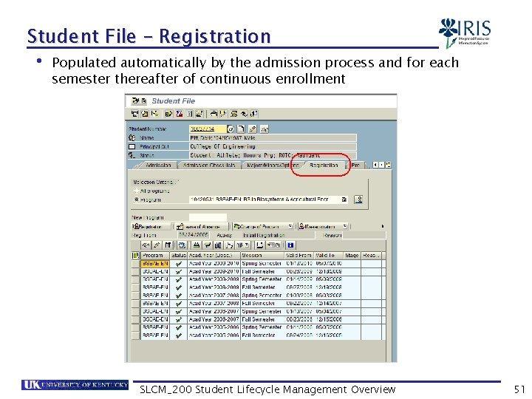This screenshot has height=399, width=532.
Task: Click the Principal OU rectangle icon
Action: (132, 146)
